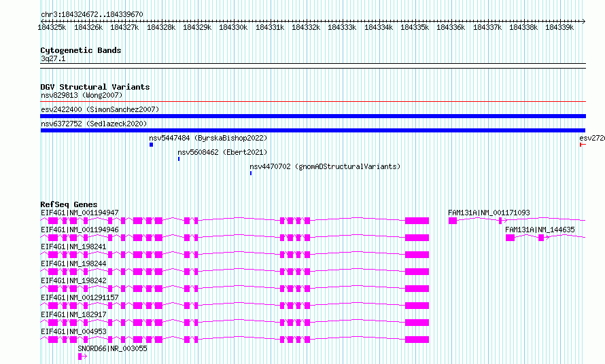This screenshot has height=364, width=605.
Task: Click the blue esv2422400 variant bar
Action: pyautogui.click(x=313, y=116)
